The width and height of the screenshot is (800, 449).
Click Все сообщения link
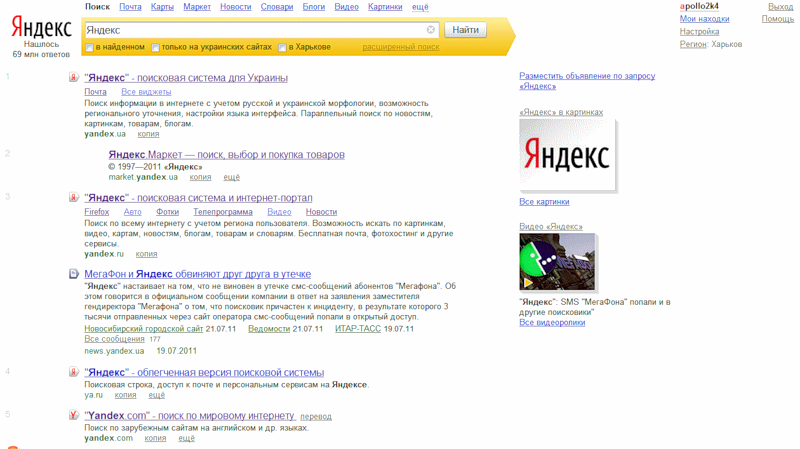point(114,339)
